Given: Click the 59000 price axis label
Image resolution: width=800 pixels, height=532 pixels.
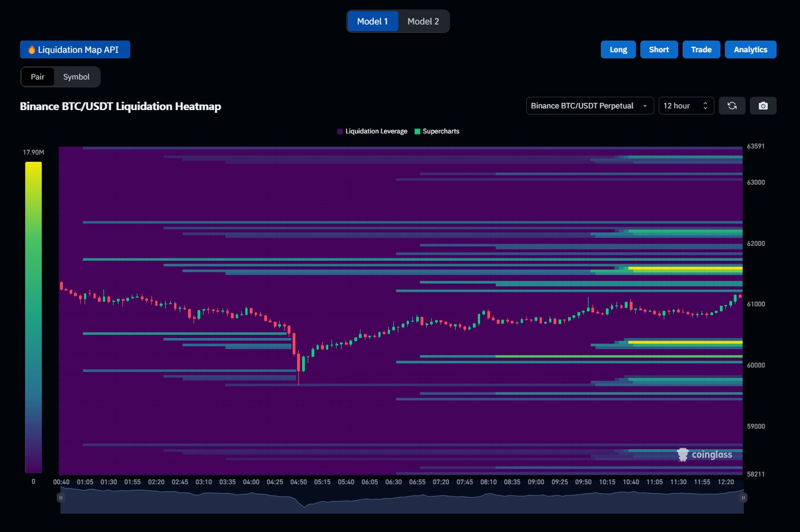Looking at the screenshot, I should 756,426.
